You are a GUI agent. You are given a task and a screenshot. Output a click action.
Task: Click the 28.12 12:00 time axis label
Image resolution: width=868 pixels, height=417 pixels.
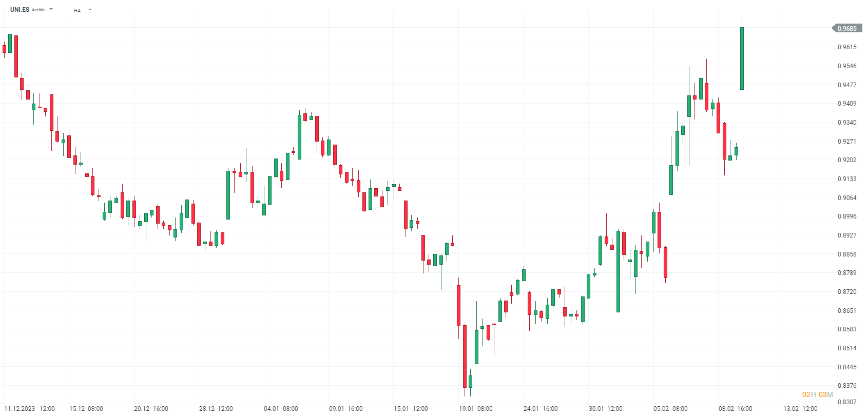click(x=216, y=409)
